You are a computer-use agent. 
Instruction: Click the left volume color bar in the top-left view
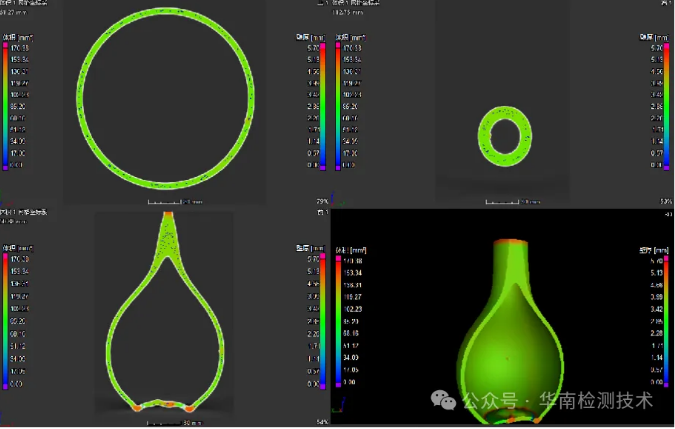tap(5, 105)
